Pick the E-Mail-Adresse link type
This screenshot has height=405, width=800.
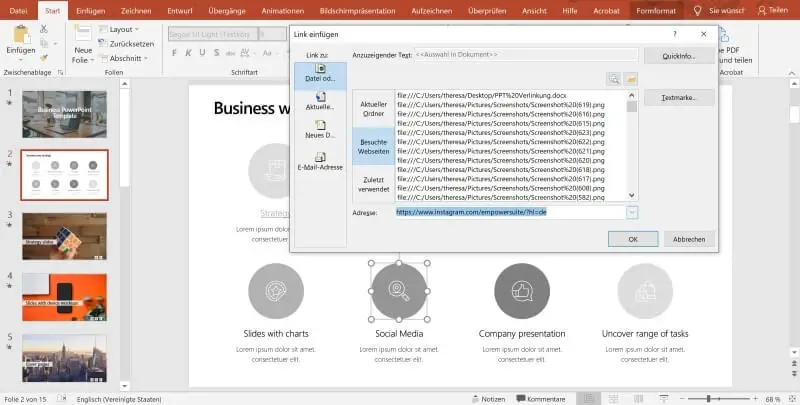coord(320,161)
